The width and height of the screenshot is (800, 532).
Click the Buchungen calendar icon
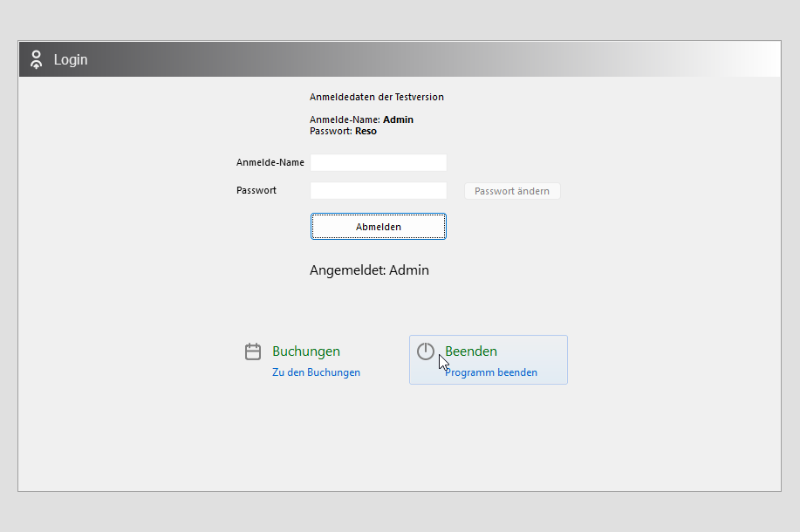click(x=253, y=351)
